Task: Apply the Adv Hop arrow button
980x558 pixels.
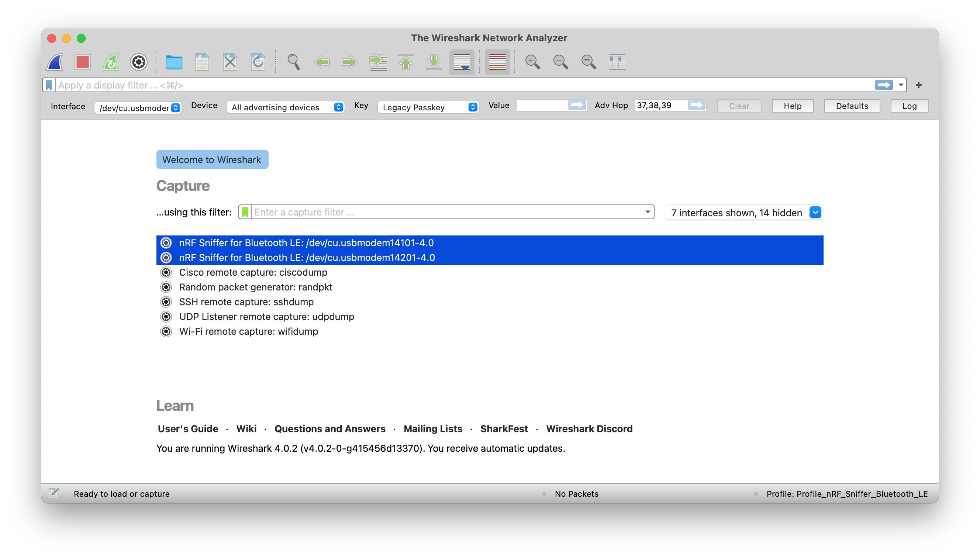Action: coord(697,105)
